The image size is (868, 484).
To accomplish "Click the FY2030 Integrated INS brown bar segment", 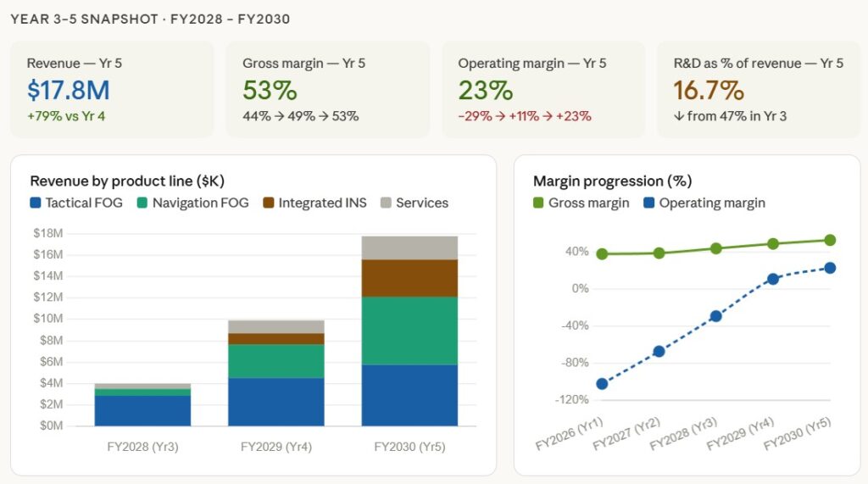I will (x=409, y=278).
